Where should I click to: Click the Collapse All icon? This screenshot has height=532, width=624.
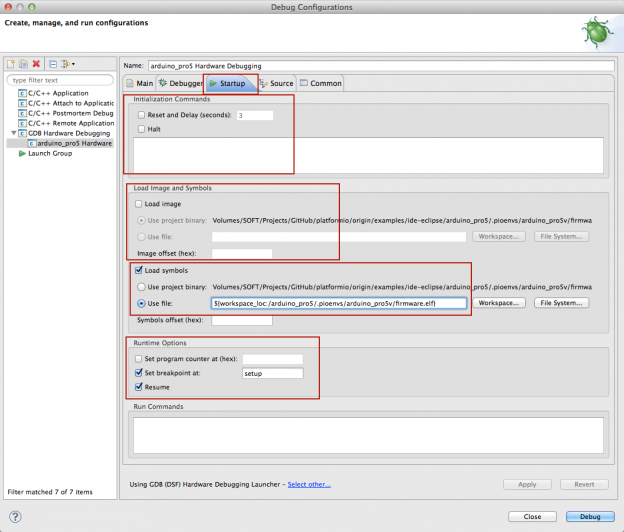click(53, 64)
